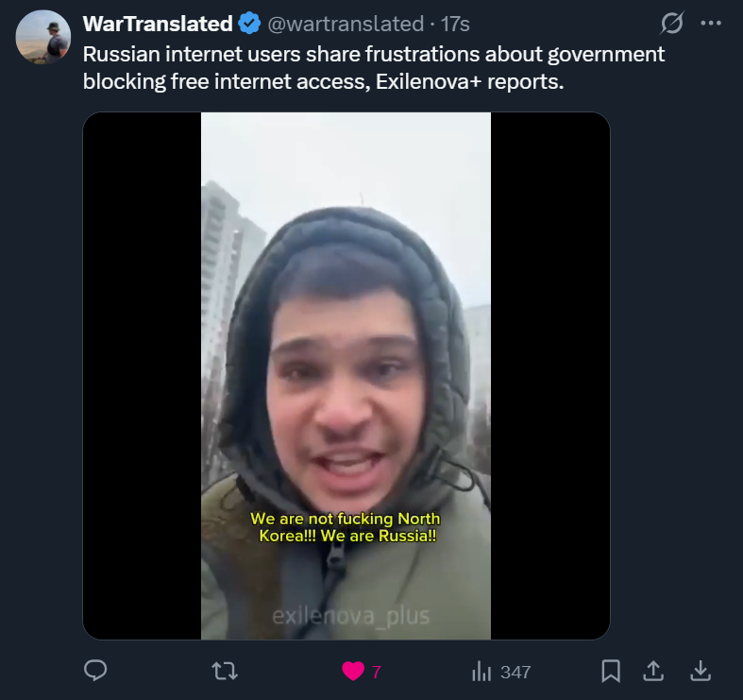This screenshot has height=700, width=743.
Task: Open view analytics bar chart icon
Action: pyautogui.click(x=481, y=671)
